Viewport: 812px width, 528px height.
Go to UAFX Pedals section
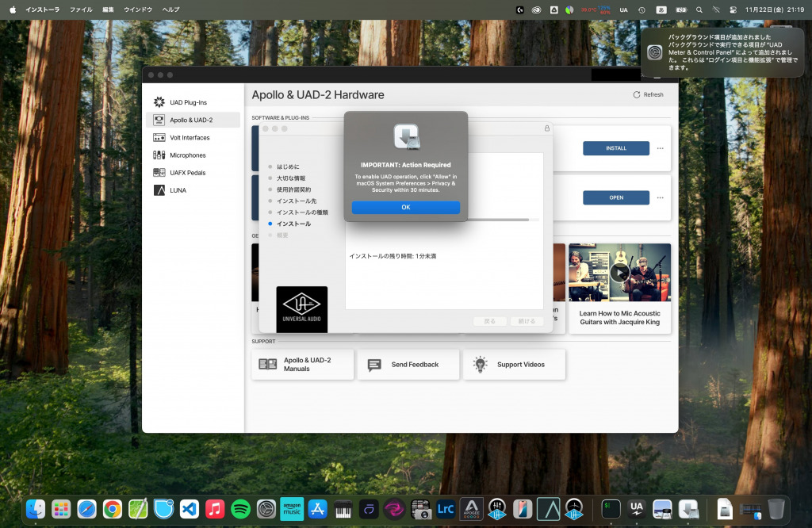[x=187, y=173]
